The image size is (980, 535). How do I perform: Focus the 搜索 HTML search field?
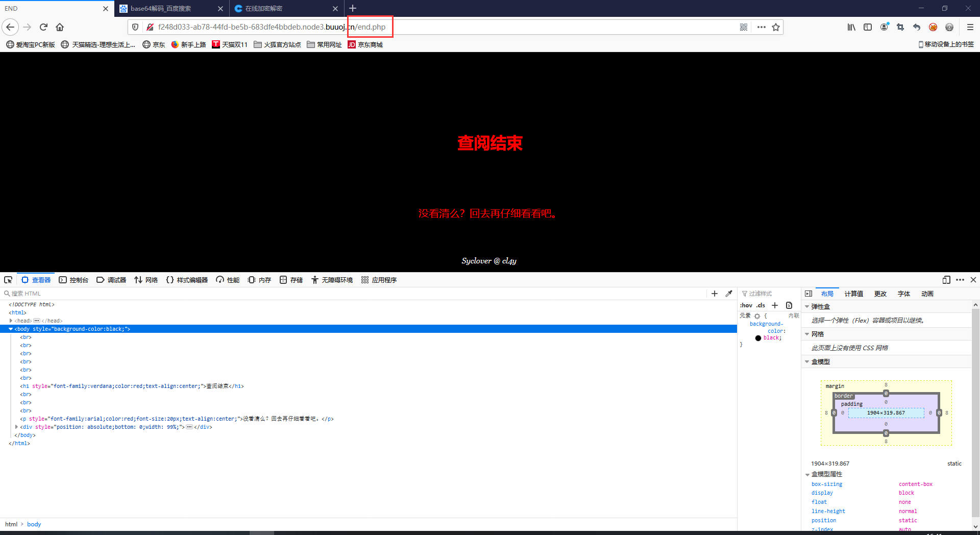coord(352,294)
